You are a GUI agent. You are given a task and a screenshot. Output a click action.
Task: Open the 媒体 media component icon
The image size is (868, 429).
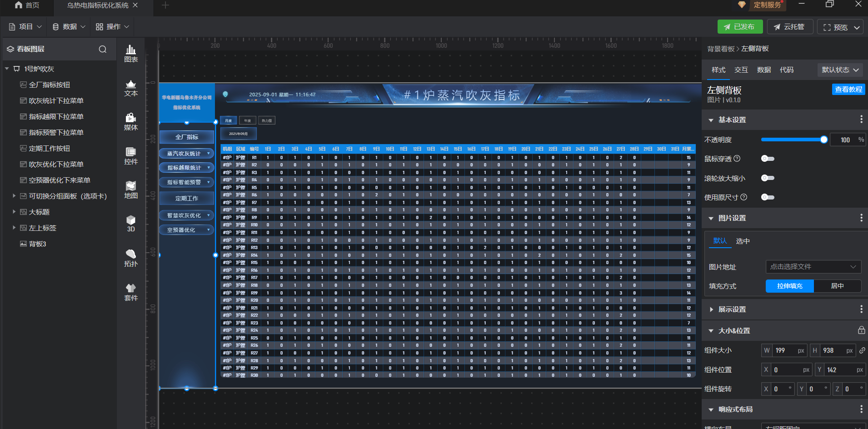coord(131,121)
